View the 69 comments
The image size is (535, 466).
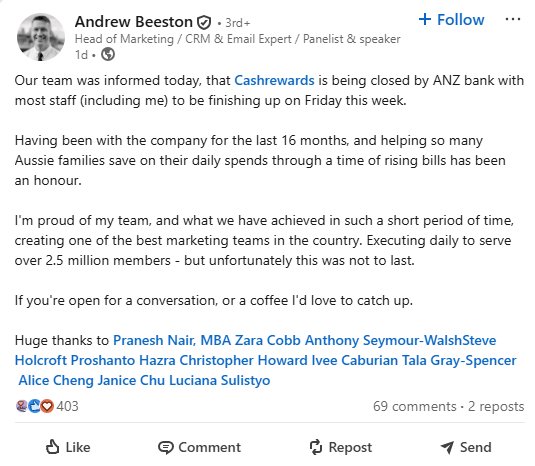click(x=415, y=406)
